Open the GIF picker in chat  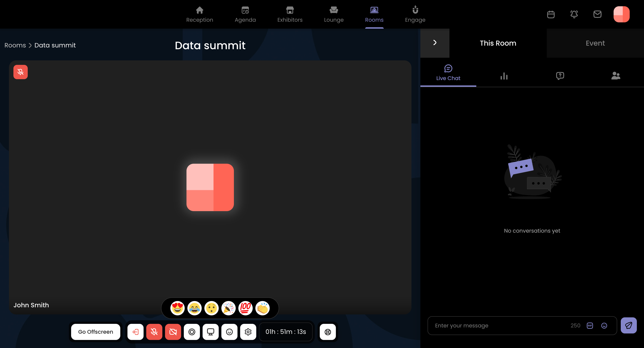coord(590,325)
